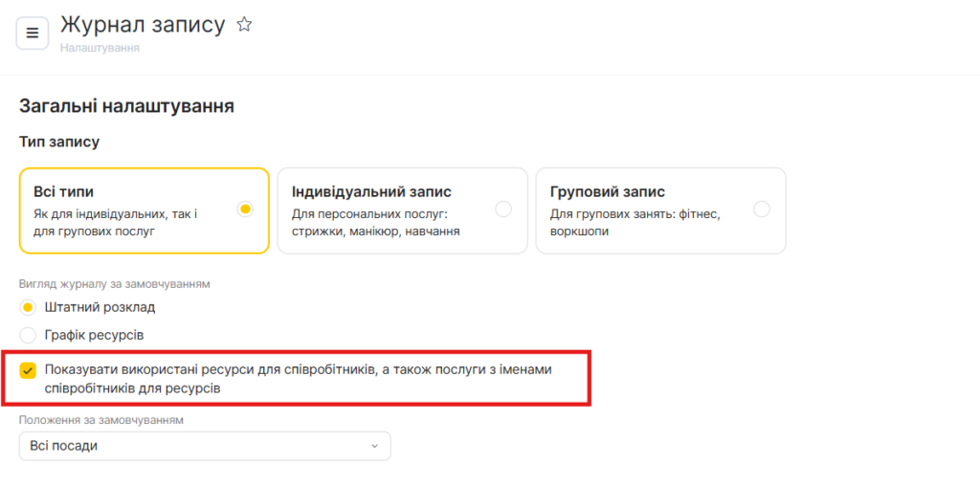980x487 pixels.
Task: Click the Груповий запис card title
Action: [608, 192]
